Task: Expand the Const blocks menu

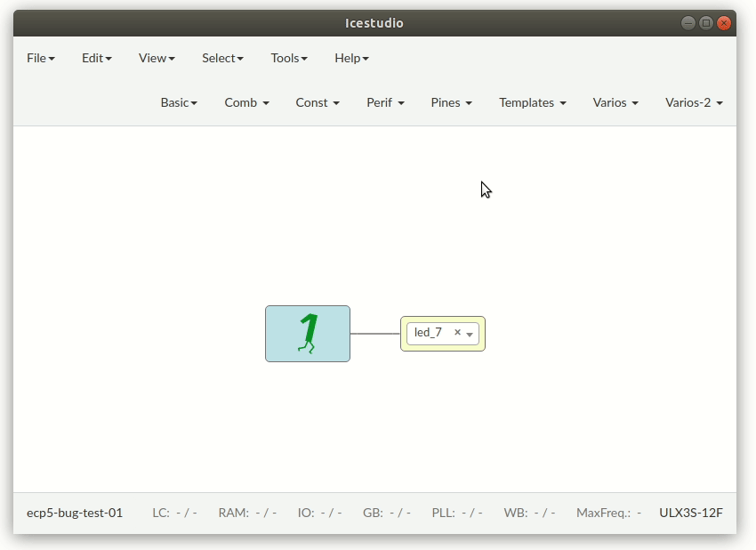Action: tap(317, 102)
